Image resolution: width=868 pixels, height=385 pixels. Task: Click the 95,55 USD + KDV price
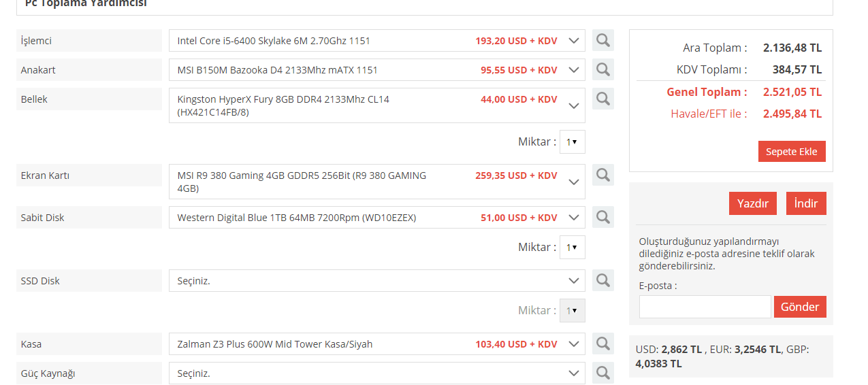click(519, 70)
